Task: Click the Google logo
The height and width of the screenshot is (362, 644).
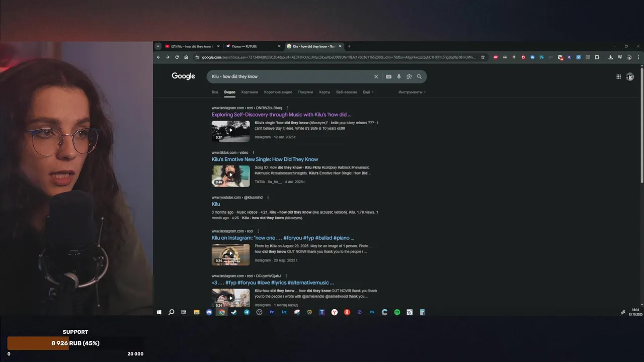Action: click(x=183, y=76)
